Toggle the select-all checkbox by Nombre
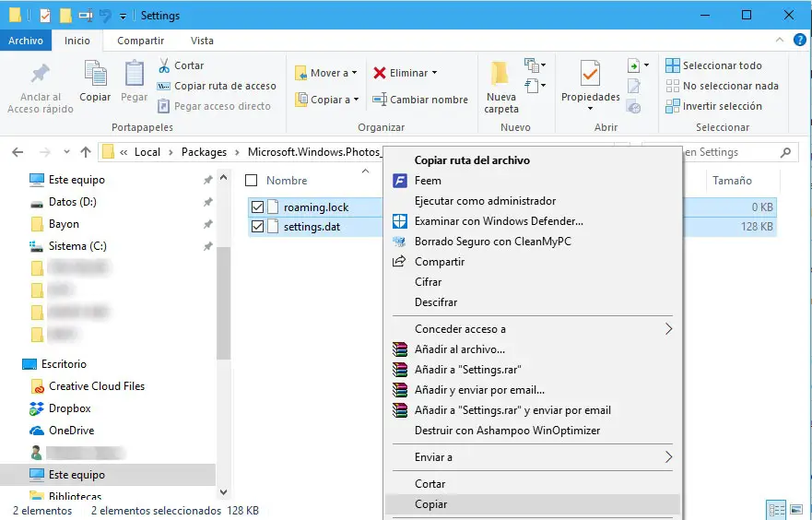812x520 pixels. (x=252, y=180)
